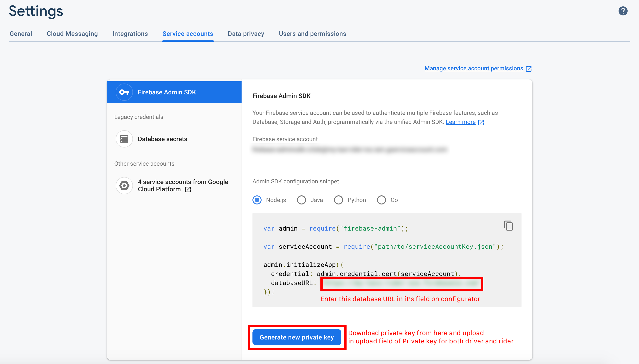Click external-link icon after Cloud Platform
Screen dimensions: 639x364
pos(188,189)
